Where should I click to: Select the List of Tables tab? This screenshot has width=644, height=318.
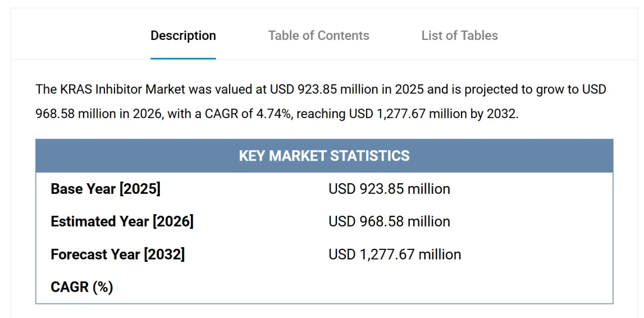click(459, 36)
